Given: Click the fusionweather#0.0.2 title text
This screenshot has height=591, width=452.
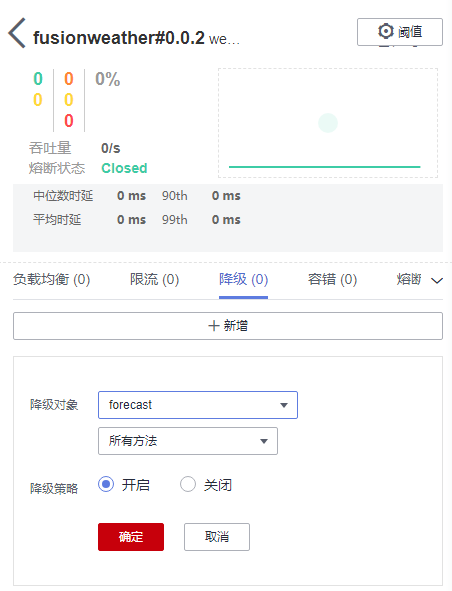Looking at the screenshot, I should point(119,38).
